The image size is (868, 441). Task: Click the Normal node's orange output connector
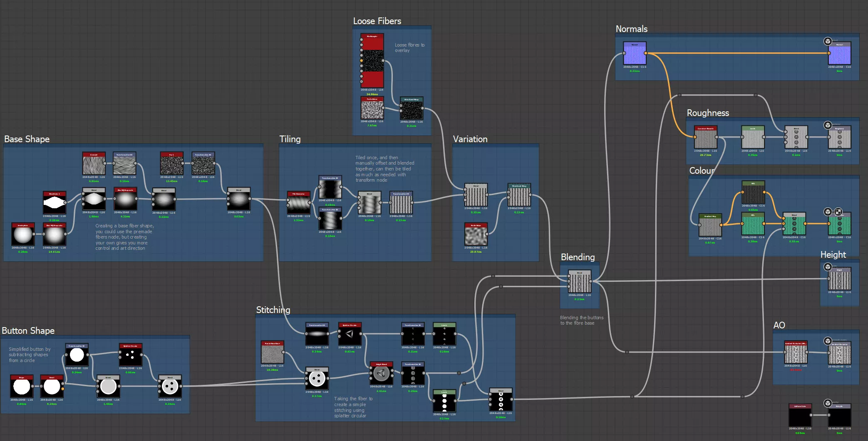coord(645,53)
